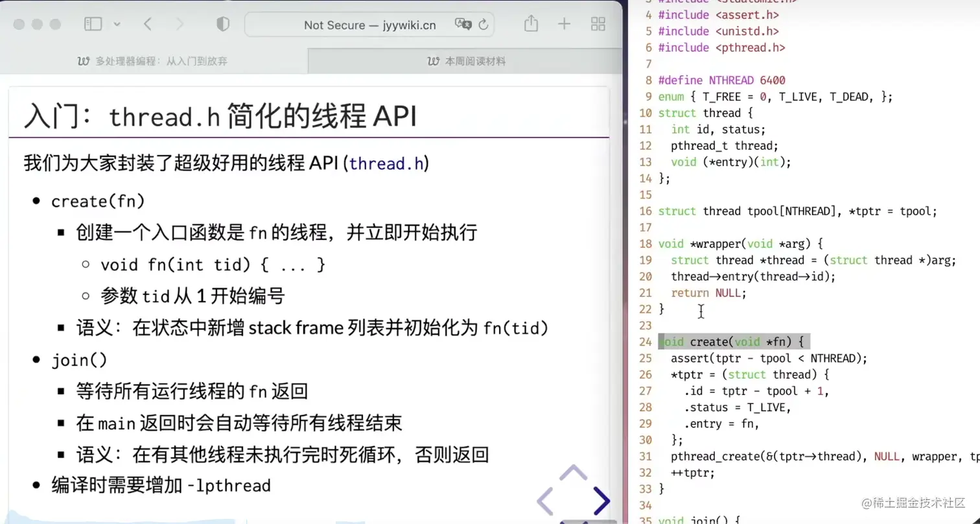
Task: Click the highlighted void create(void *fn) line
Action: (x=734, y=342)
